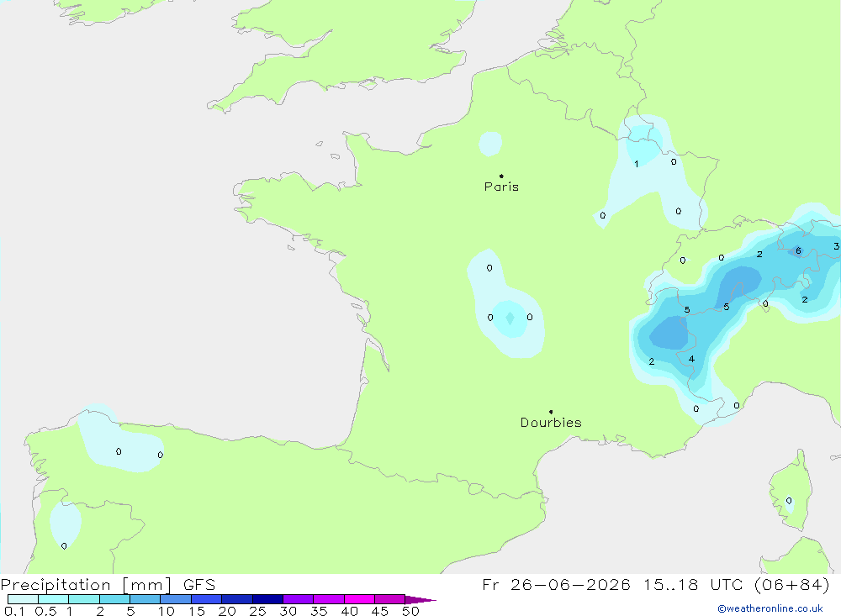Pick the 1–2 mm legend swatch
Screen dimensions: 841x616
(x=84, y=599)
